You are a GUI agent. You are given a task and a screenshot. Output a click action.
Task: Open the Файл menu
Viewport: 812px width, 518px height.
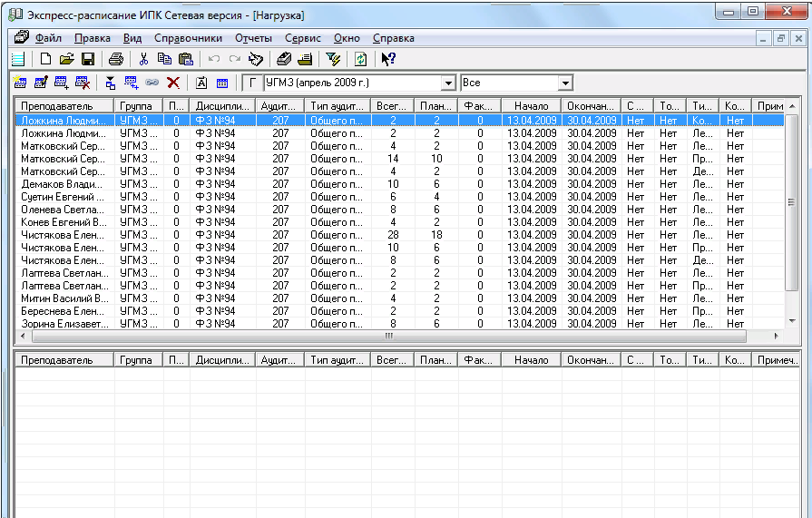coord(48,38)
